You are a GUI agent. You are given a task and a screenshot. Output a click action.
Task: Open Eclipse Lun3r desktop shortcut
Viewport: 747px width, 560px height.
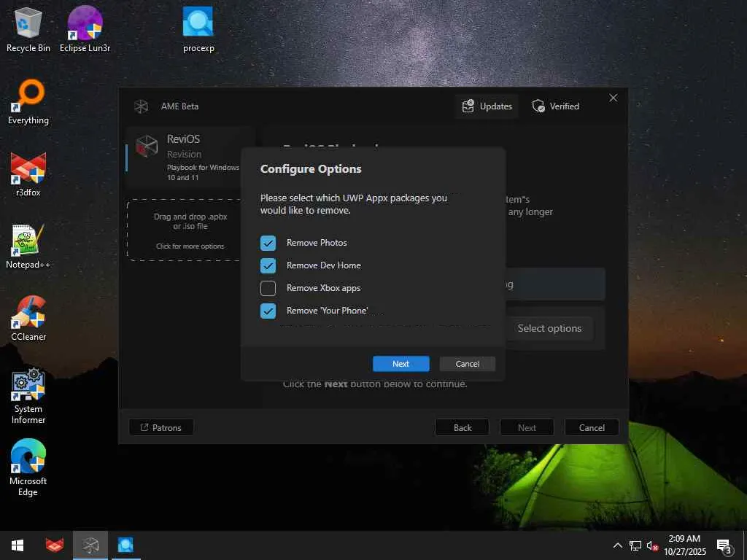[x=85, y=31]
